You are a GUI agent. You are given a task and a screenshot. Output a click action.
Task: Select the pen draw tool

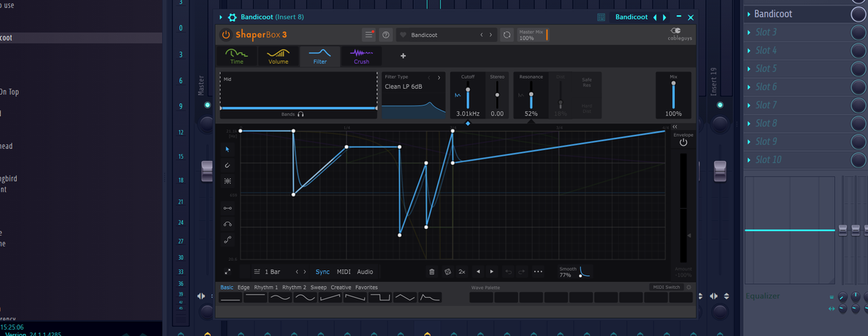(228, 165)
